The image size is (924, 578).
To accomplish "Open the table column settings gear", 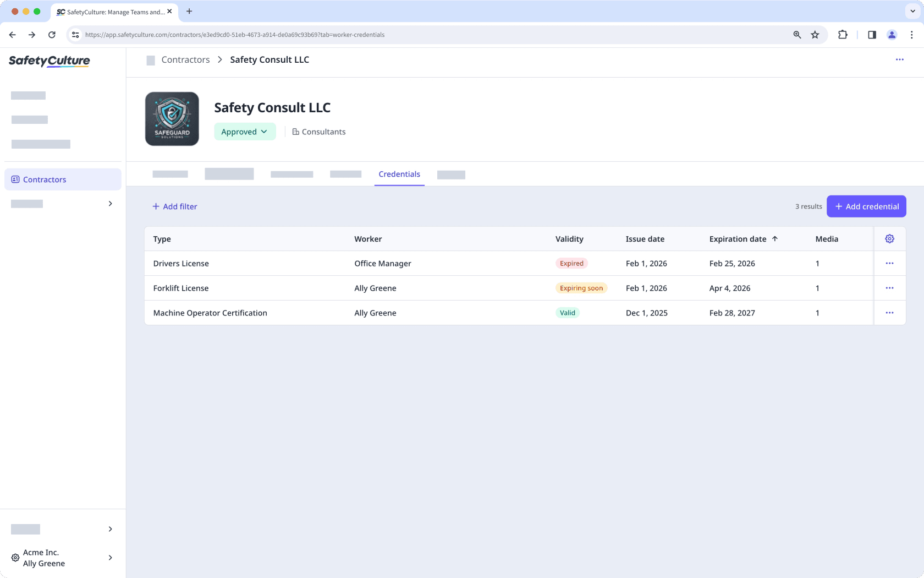I will pos(889,239).
